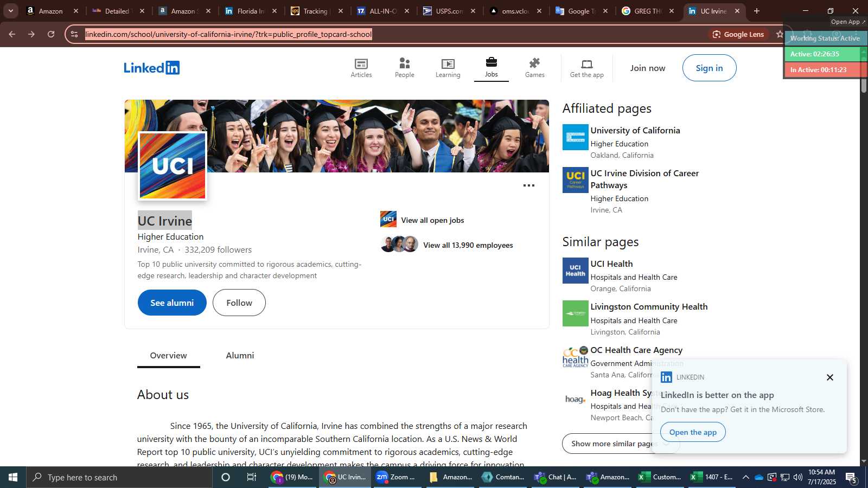The width and height of the screenshot is (868, 488).
Task: Click the Google Lens button in address bar
Action: pos(738,34)
